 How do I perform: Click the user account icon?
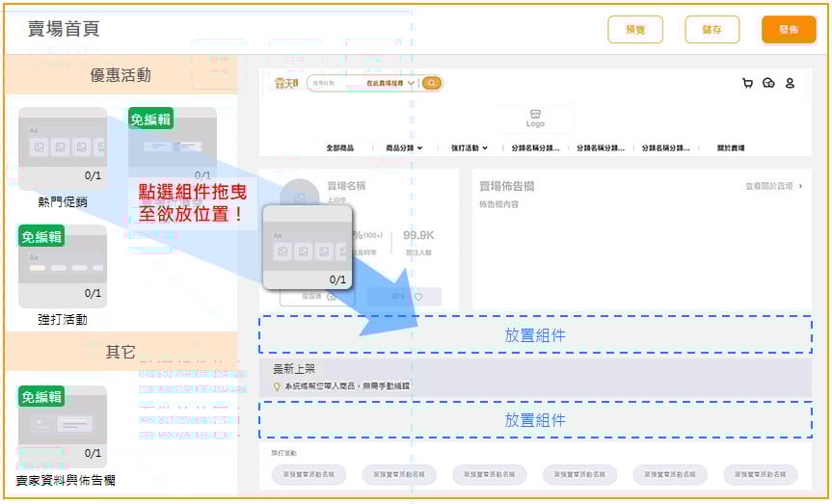(x=790, y=84)
